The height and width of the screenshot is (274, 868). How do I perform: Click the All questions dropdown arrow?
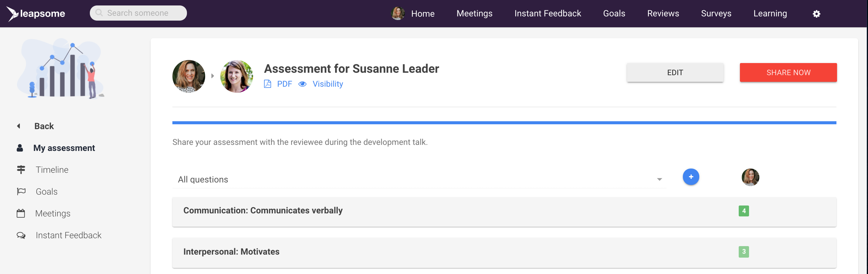tap(659, 179)
